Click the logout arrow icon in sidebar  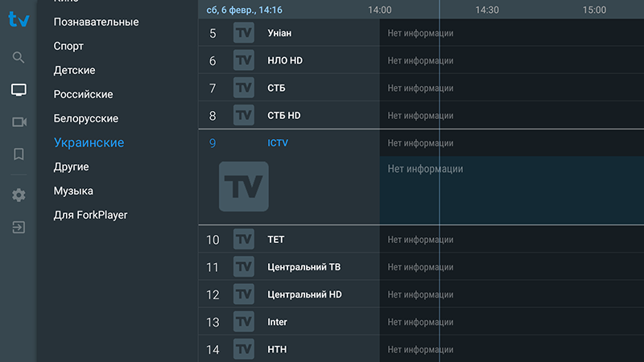[x=19, y=228]
